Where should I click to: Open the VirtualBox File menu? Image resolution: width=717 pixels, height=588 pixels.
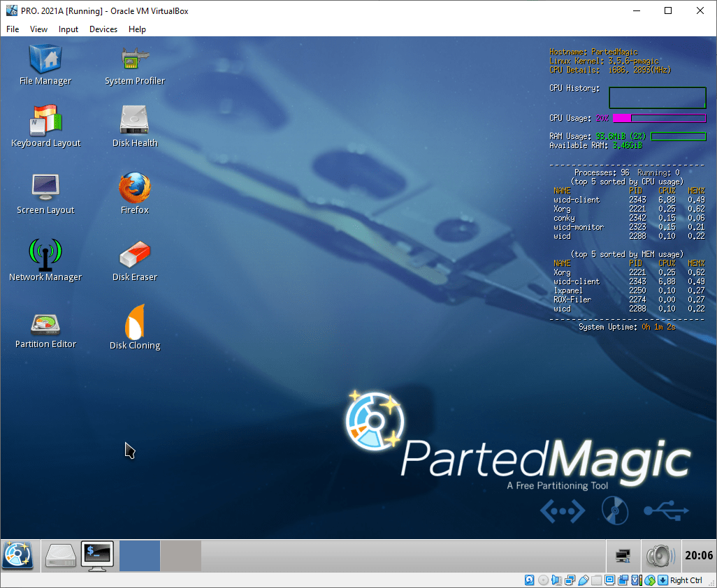[13, 29]
